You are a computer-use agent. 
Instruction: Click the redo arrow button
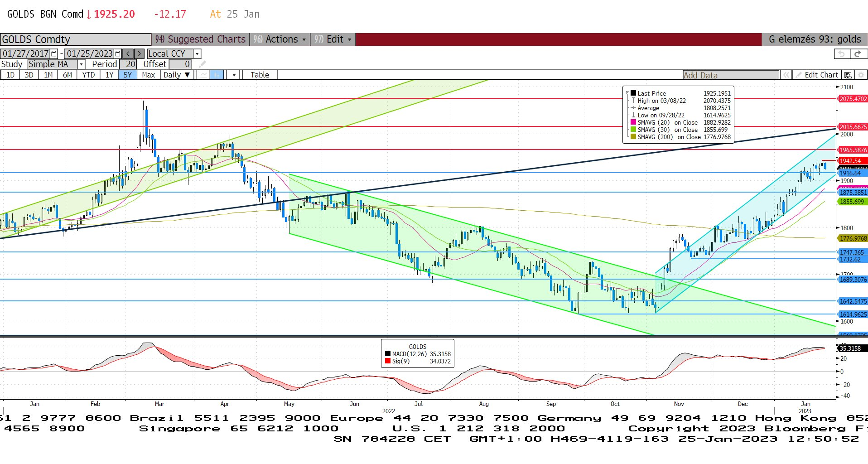pyautogui.click(x=858, y=53)
